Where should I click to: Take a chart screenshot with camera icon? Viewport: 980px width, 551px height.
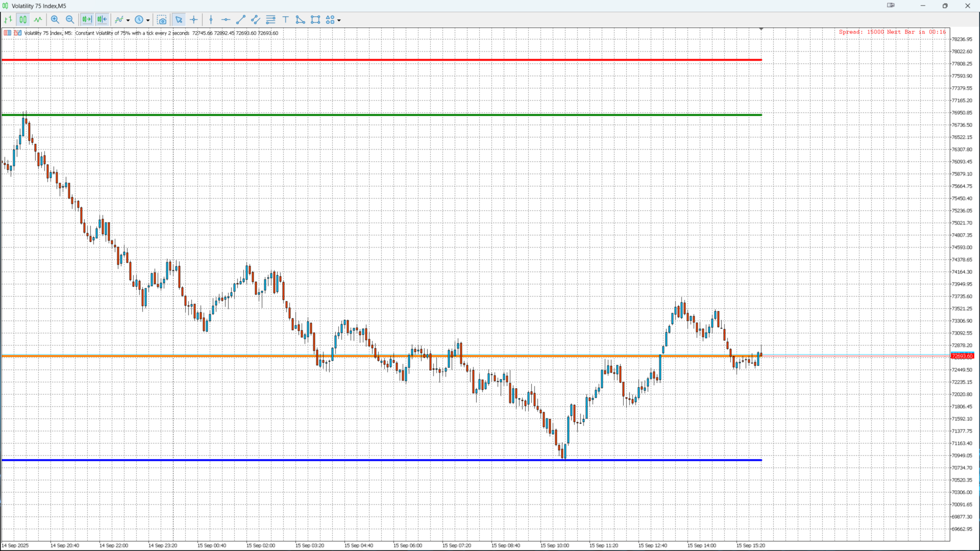point(162,20)
